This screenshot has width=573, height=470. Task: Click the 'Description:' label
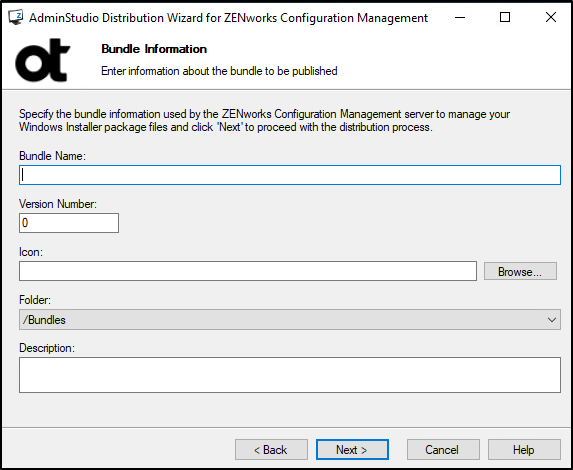[x=47, y=348]
